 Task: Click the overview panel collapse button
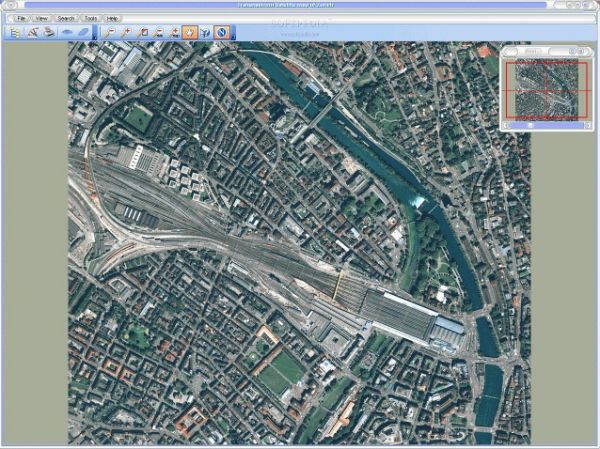click(572, 51)
